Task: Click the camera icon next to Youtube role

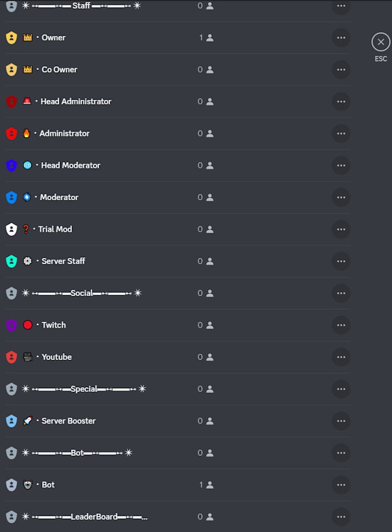Action: point(27,357)
